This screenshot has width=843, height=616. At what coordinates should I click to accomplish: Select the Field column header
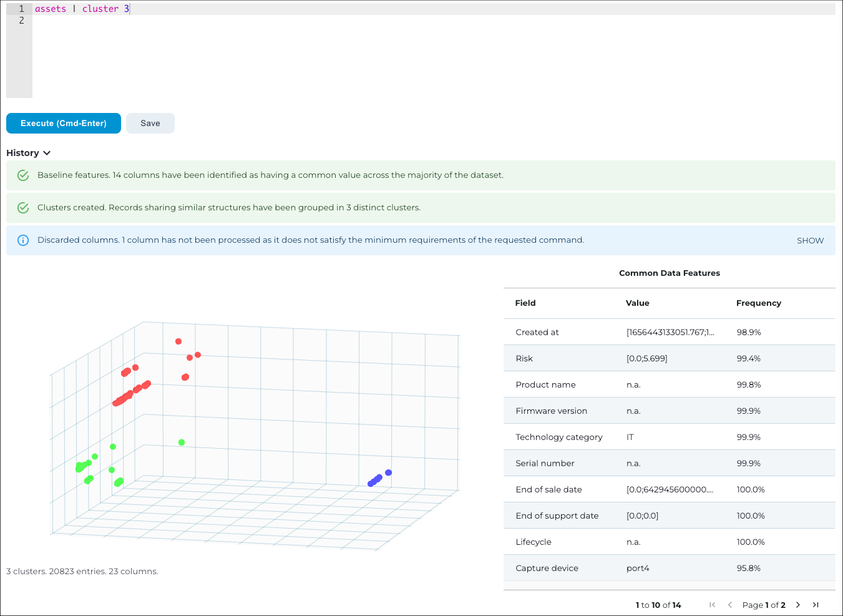(x=525, y=303)
